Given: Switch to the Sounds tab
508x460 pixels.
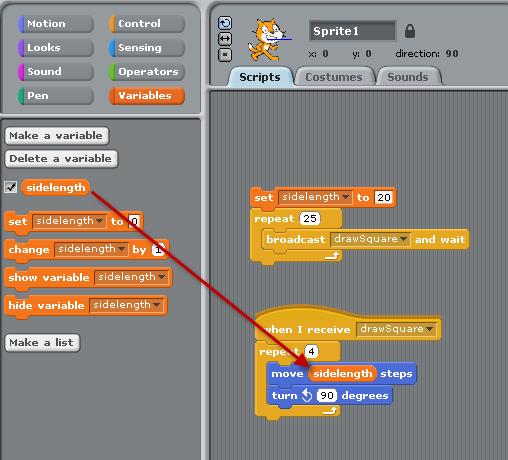Looking at the screenshot, I should tap(408, 77).
